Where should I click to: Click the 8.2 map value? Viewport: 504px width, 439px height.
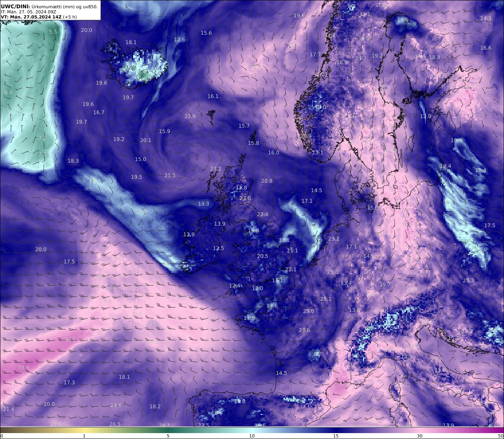pos(318,354)
